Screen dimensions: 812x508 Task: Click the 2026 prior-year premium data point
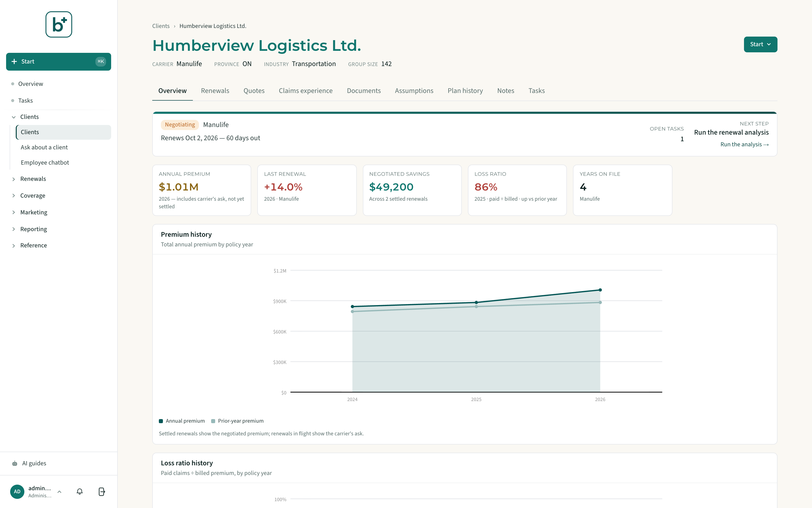pyautogui.click(x=600, y=302)
